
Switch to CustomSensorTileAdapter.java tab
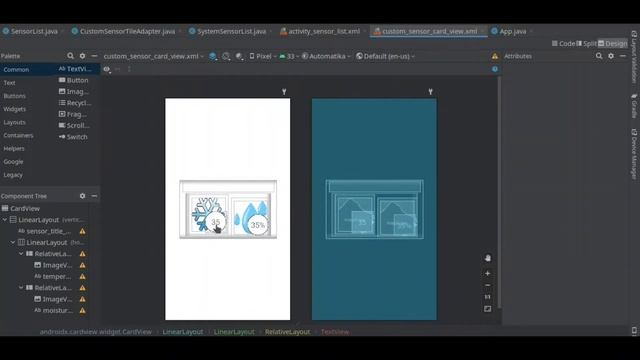coord(127,31)
